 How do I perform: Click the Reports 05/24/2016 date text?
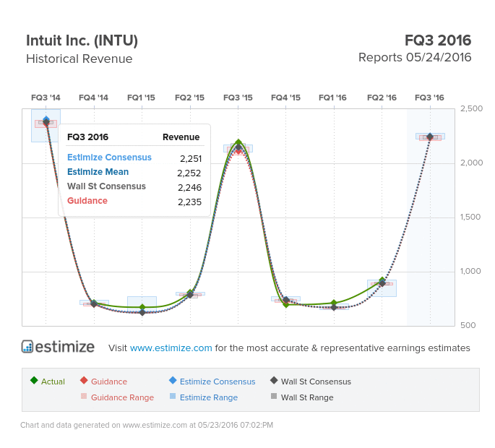pyautogui.click(x=415, y=58)
